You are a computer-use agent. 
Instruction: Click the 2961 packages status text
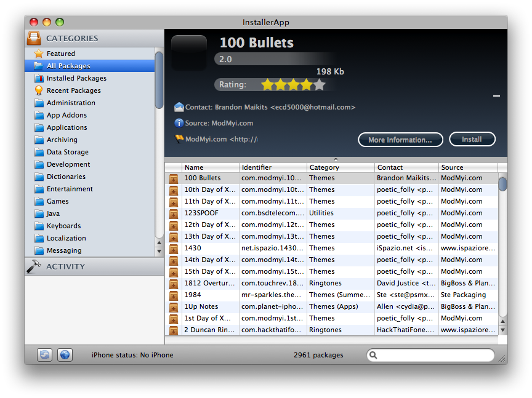pos(318,355)
